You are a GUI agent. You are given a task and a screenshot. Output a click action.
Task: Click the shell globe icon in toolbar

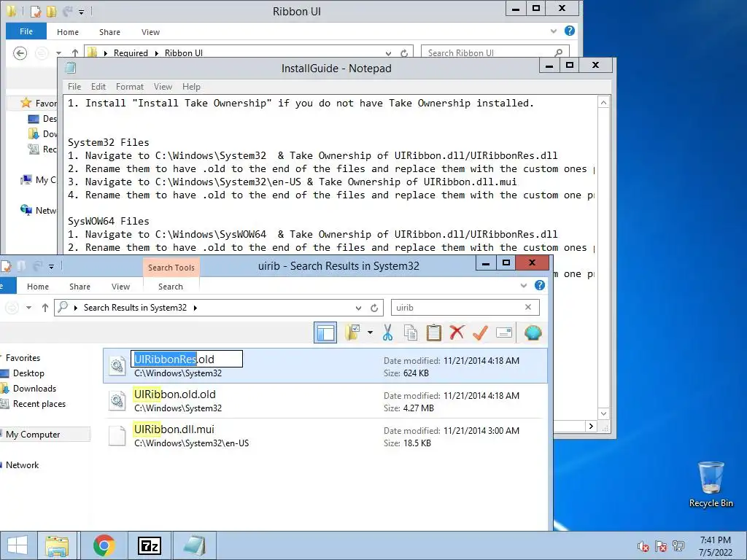point(533,332)
